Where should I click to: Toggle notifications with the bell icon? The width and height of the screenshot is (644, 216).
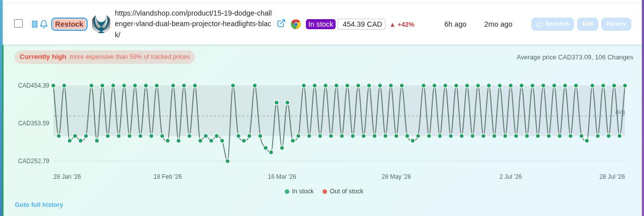click(x=44, y=24)
